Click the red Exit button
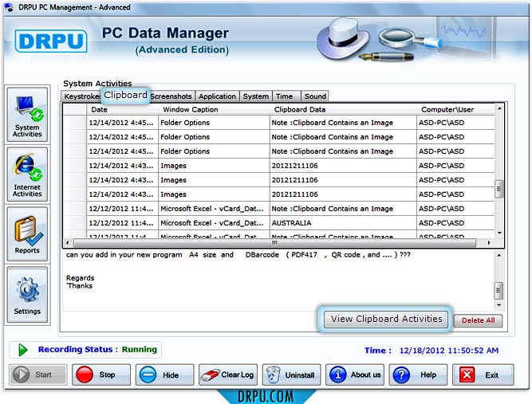This screenshot has height=404, width=532. click(483, 375)
